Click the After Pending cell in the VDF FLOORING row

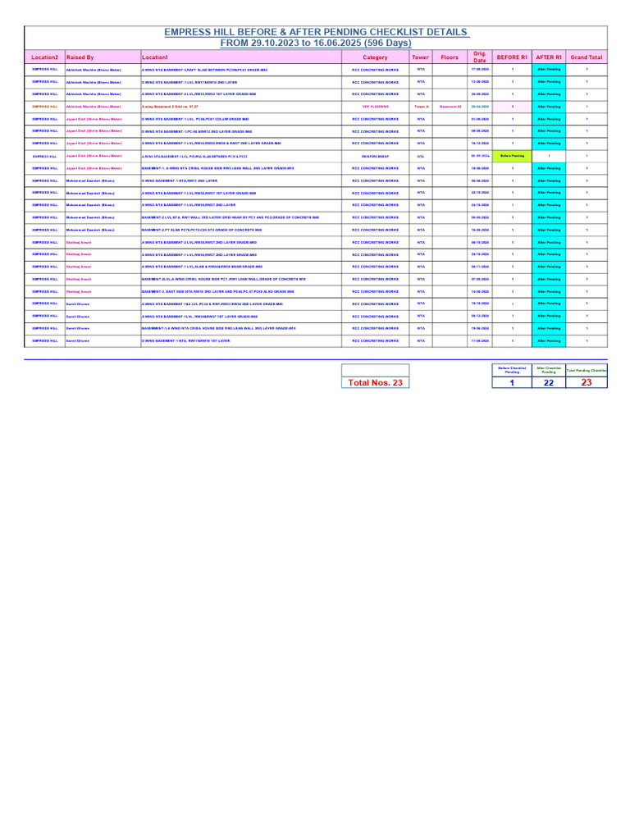(549, 107)
